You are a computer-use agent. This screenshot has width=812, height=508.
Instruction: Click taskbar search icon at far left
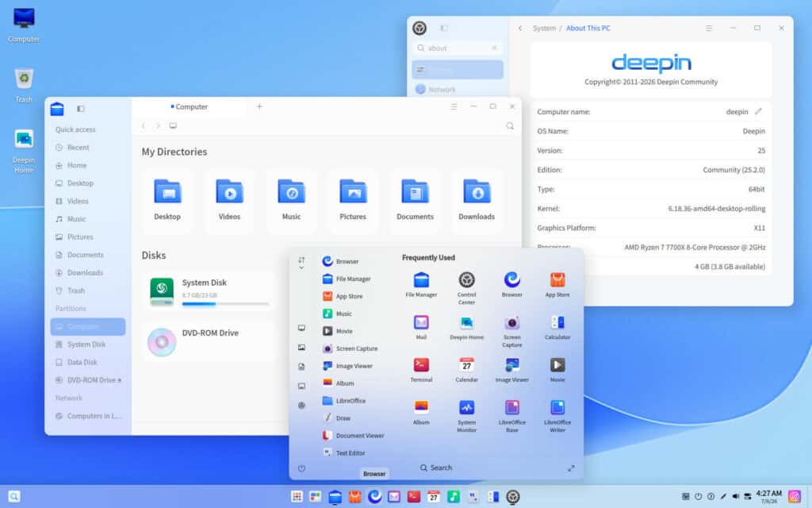14,497
